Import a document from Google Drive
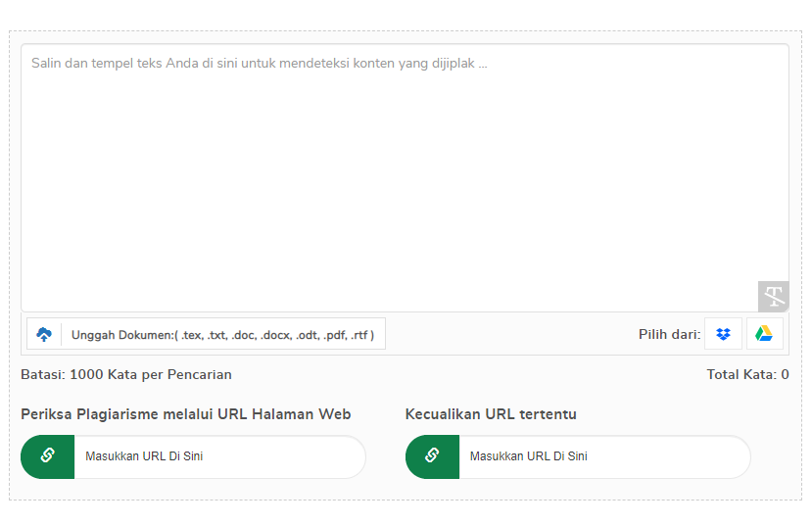The image size is (812, 525). [764, 334]
